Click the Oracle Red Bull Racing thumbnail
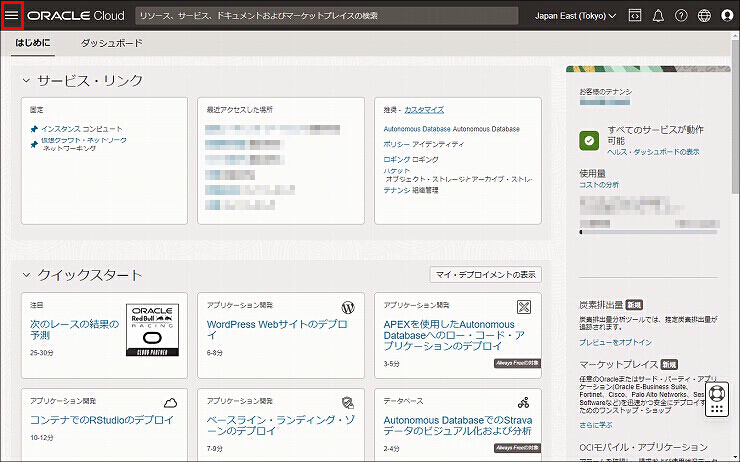Viewport: 740px width, 462px height. pyautogui.click(x=152, y=330)
